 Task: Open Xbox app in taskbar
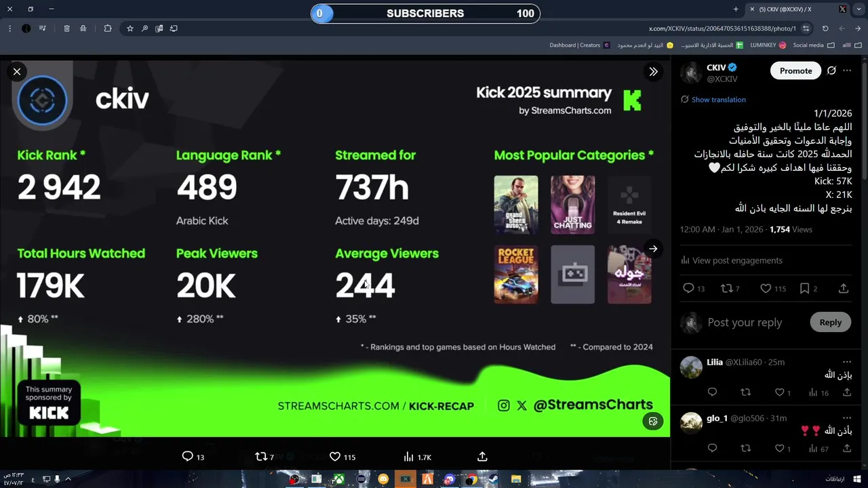[338, 479]
